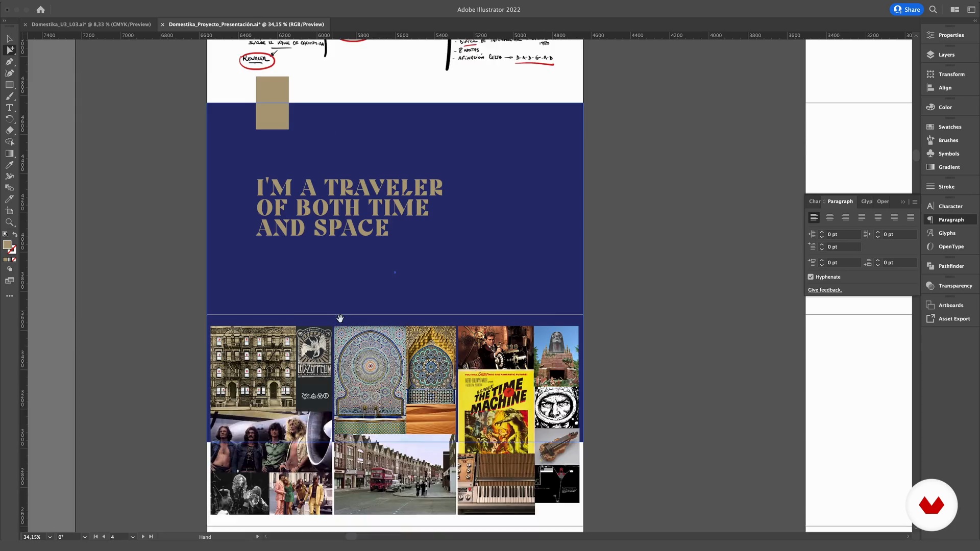The width and height of the screenshot is (980, 551).
Task: Reset to default fill and stroke
Action: pyautogui.click(x=5, y=235)
